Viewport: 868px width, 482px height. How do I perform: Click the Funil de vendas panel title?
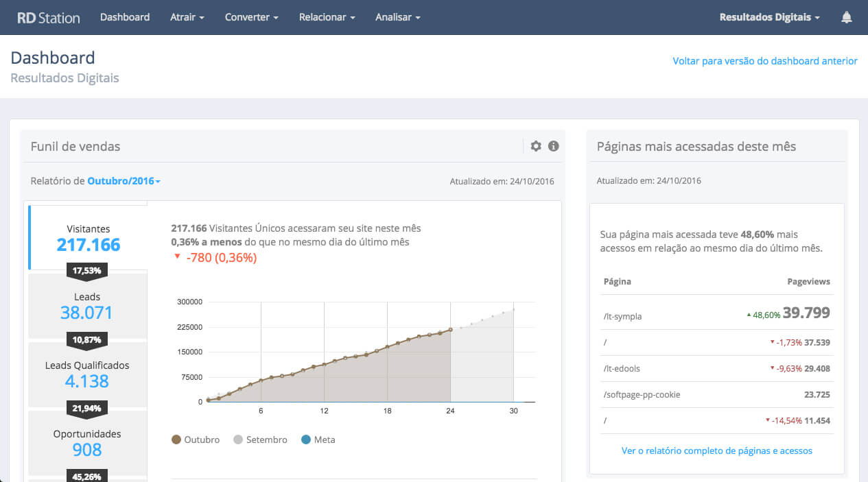(x=75, y=146)
